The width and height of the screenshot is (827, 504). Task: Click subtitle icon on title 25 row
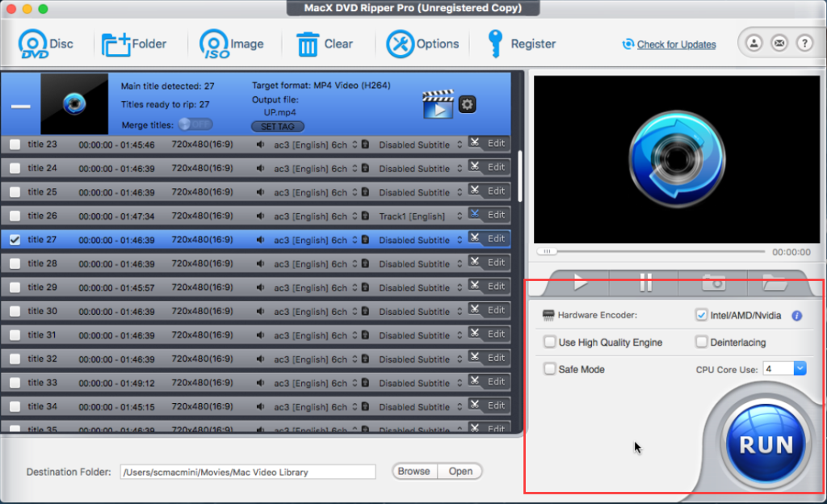(x=365, y=192)
